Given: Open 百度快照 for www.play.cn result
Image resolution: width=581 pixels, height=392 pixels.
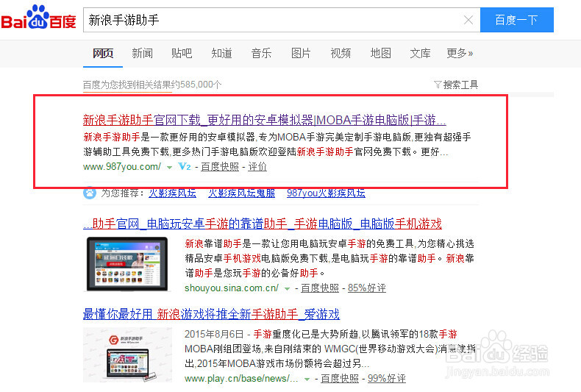Looking at the screenshot, I should click(340, 378).
